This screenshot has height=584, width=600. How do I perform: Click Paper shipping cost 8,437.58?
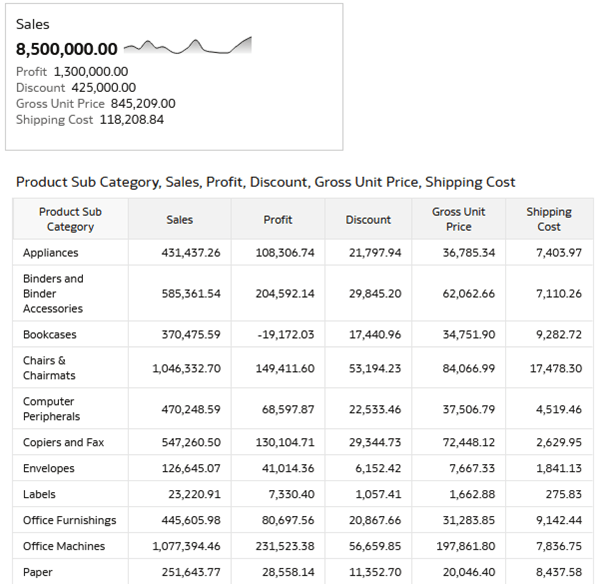[559, 572]
